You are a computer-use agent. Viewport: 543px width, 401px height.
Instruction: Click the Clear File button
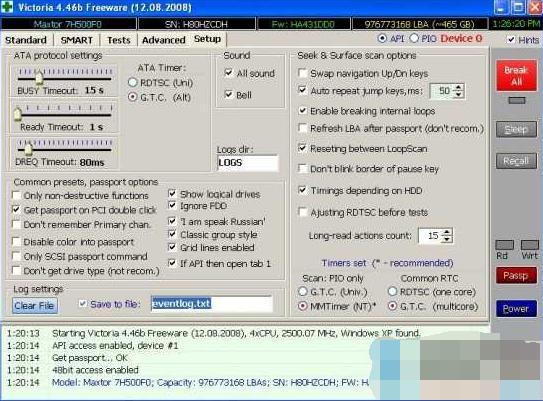pos(35,306)
